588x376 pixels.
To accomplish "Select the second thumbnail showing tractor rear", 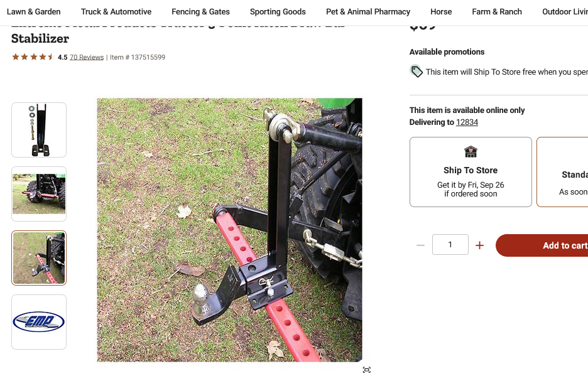I will 39,194.
